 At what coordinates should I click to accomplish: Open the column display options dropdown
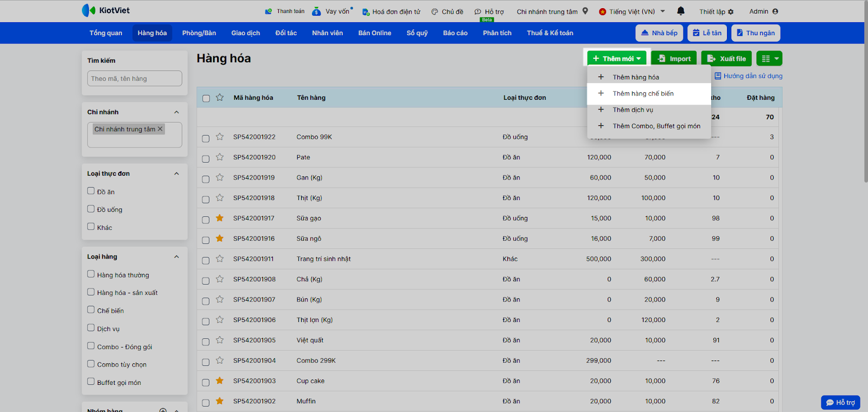pyautogui.click(x=770, y=59)
